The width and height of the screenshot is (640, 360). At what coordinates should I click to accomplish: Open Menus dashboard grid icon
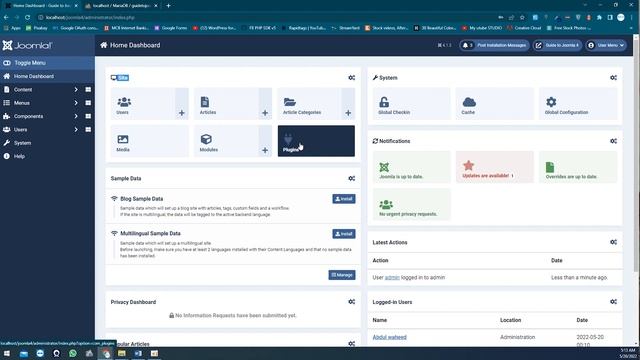(x=88, y=103)
